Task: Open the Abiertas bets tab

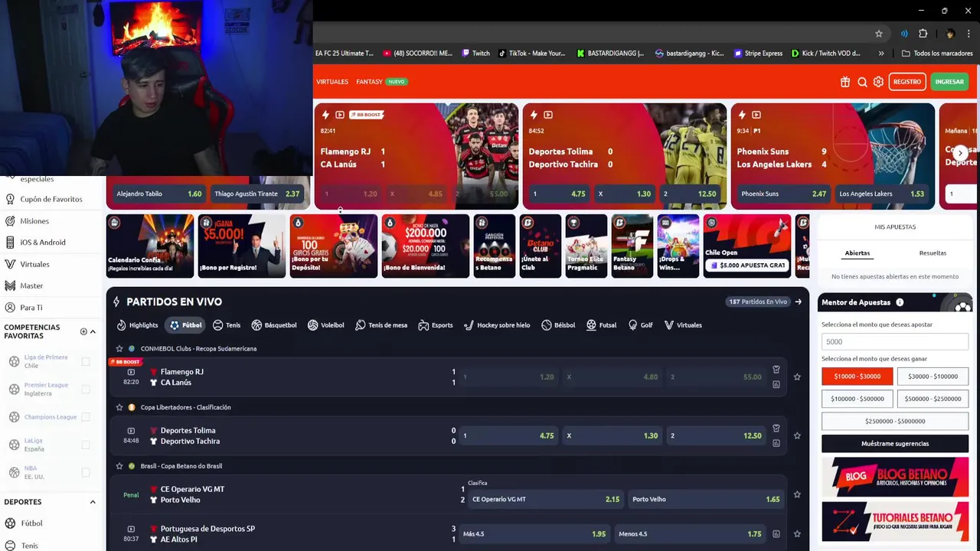Action: tap(857, 253)
